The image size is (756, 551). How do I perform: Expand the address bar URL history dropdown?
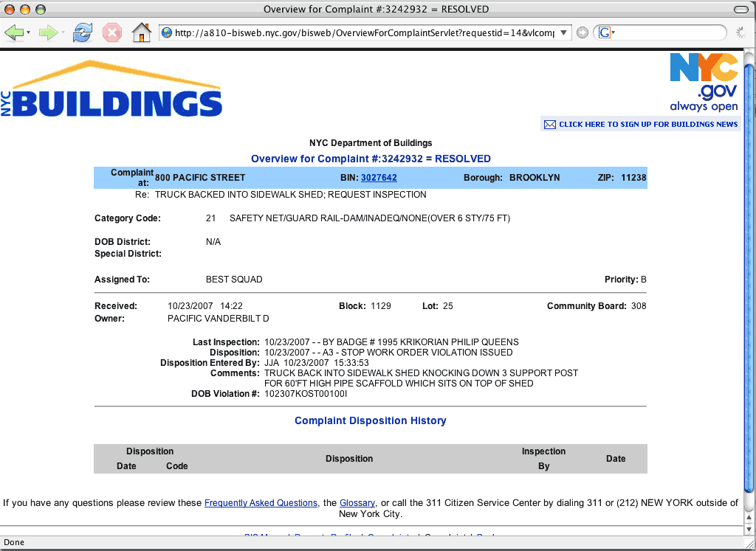pos(563,33)
